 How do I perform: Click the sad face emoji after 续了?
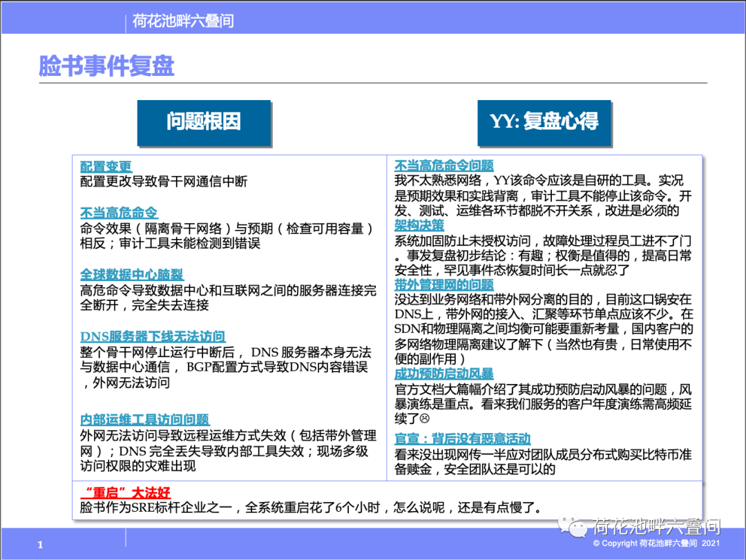pos(425,418)
